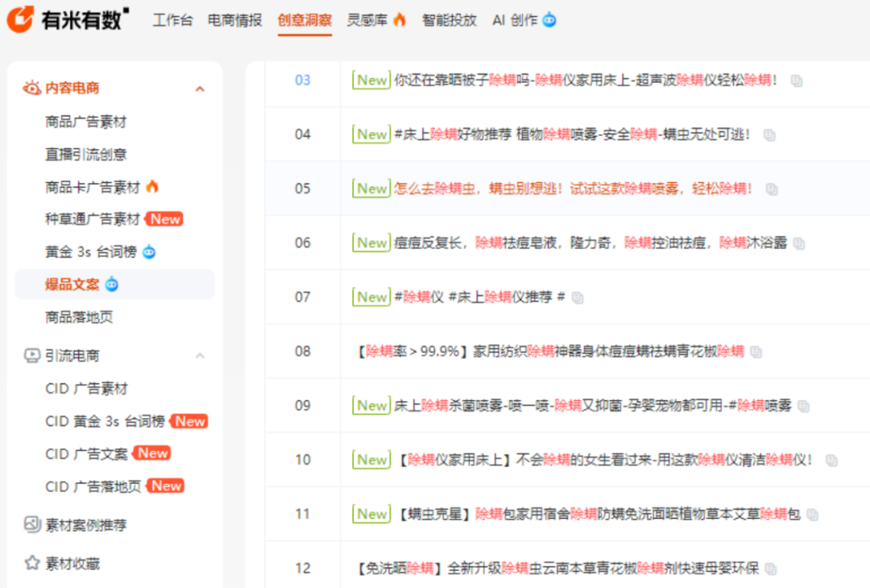
Task: Click New badge beside CID 黄金 3s 台词榜
Action: point(190,421)
